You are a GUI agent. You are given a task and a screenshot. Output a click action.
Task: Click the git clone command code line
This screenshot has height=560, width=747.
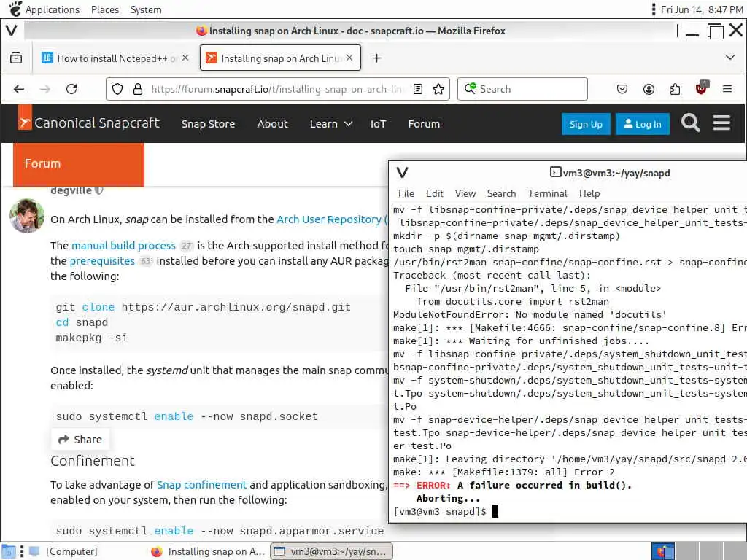[204, 307]
